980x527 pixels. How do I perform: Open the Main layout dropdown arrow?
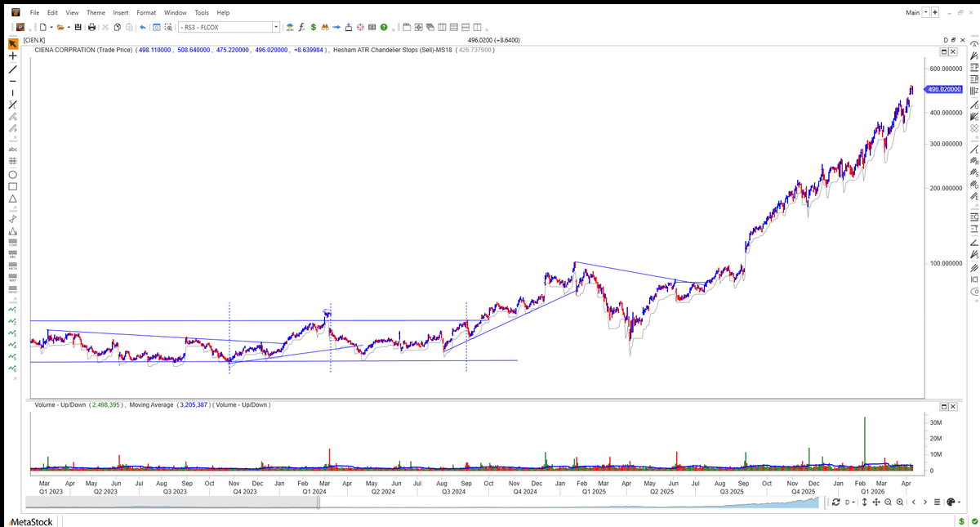coord(925,12)
